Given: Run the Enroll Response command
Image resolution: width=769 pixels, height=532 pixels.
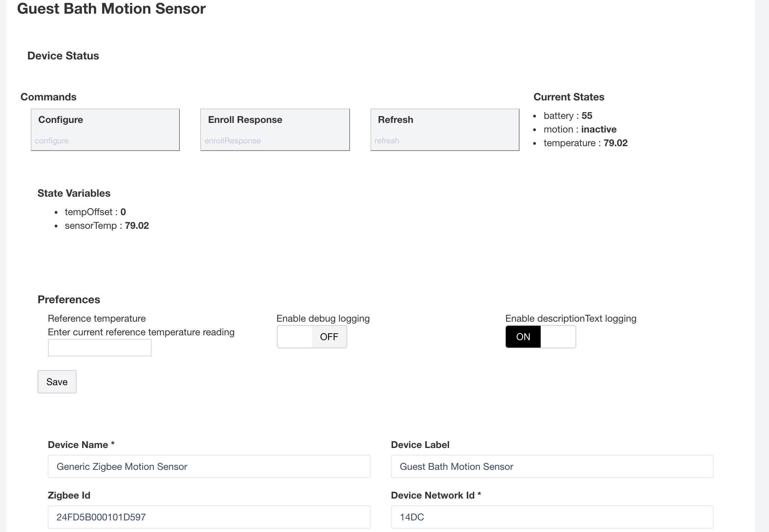Looking at the screenshot, I should pos(275,130).
